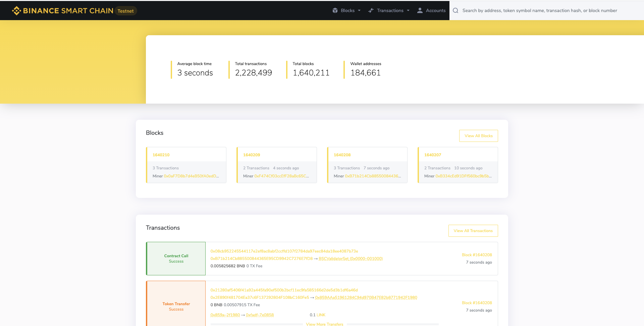This screenshot has width=644, height=326.
Task: Click the search magnifier icon
Action: point(455,10)
